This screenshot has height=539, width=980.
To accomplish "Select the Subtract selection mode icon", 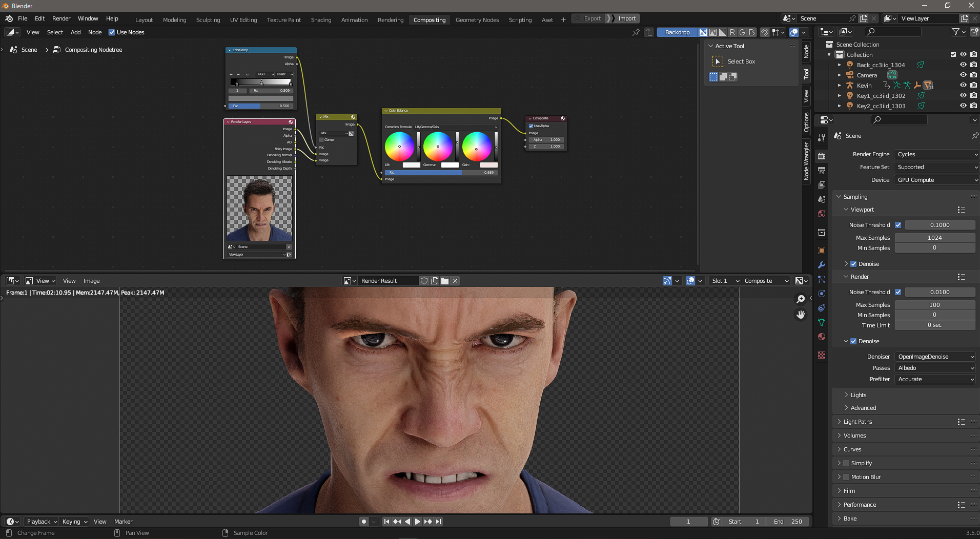I will coord(733,77).
